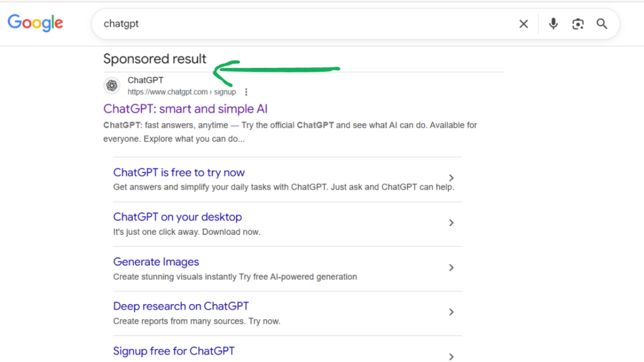644x362 pixels.
Task: Open the Google logo home link
Action: pyautogui.click(x=35, y=23)
